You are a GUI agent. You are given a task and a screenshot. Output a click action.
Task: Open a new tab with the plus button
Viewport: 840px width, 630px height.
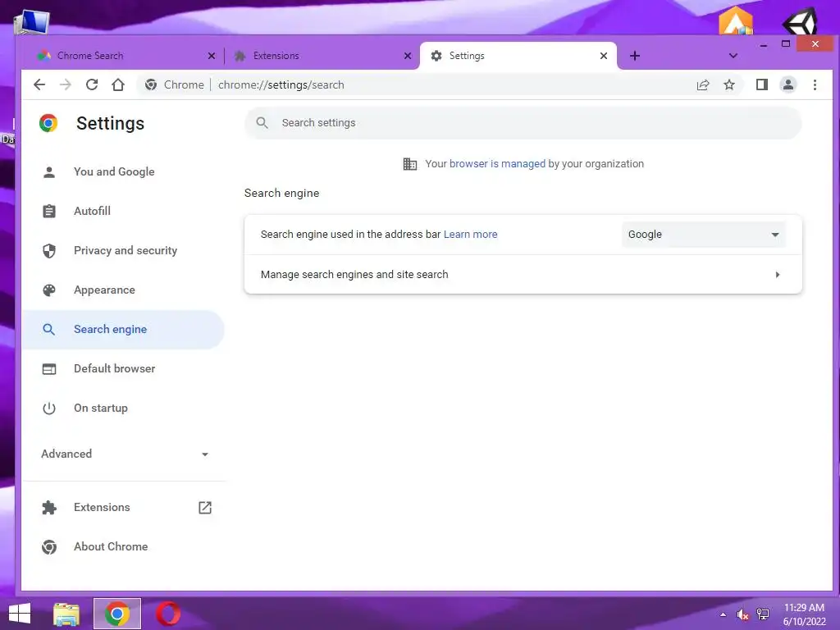(x=635, y=56)
